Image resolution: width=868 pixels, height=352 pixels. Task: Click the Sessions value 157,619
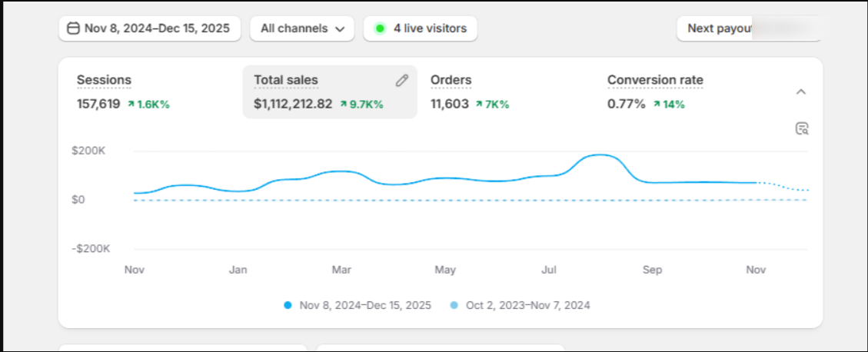coord(98,104)
